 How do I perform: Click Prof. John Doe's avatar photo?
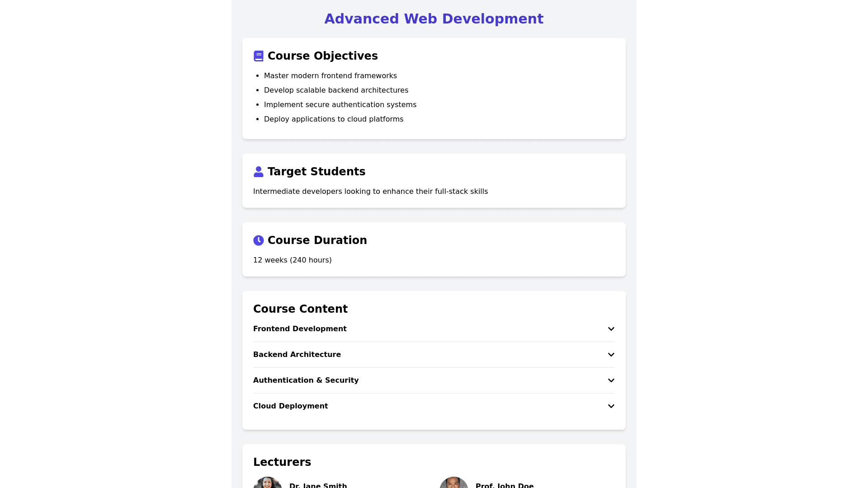click(454, 483)
